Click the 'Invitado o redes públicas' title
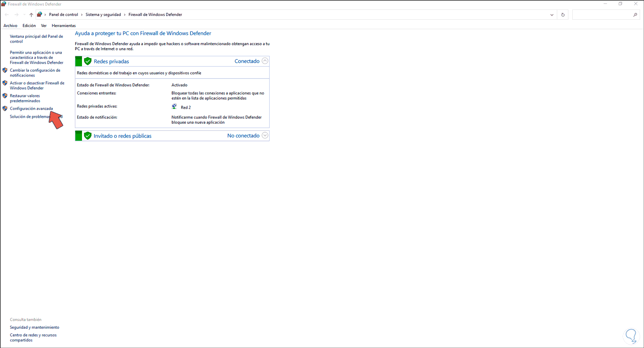The width and height of the screenshot is (644, 348). pos(122,136)
